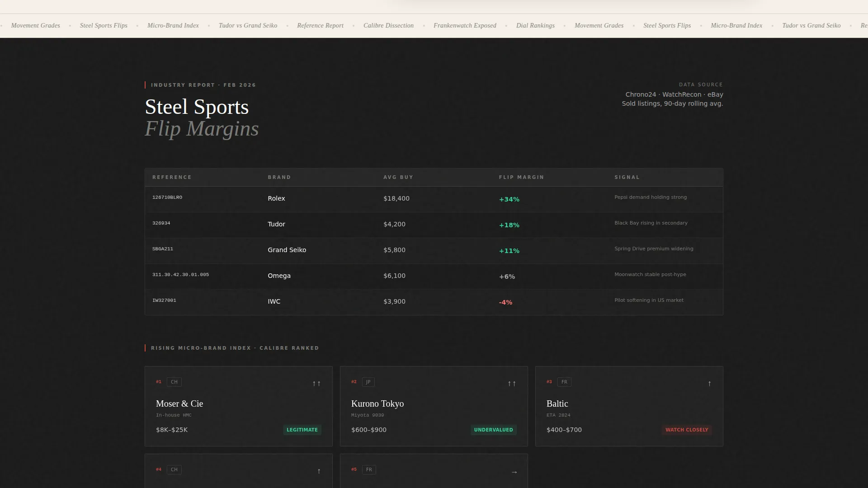Click reference SBGA211 in table
868x488 pixels.
(x=163, y=249)
